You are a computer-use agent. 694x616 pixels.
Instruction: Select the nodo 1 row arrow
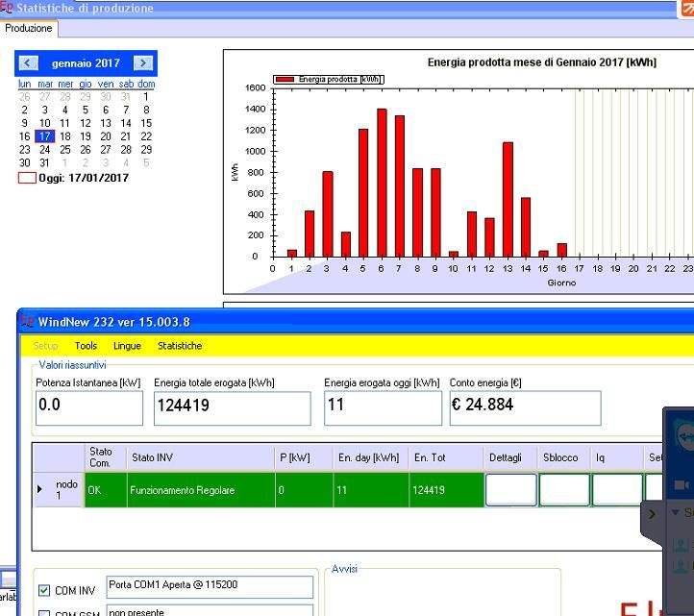click(x=39, y=489)
